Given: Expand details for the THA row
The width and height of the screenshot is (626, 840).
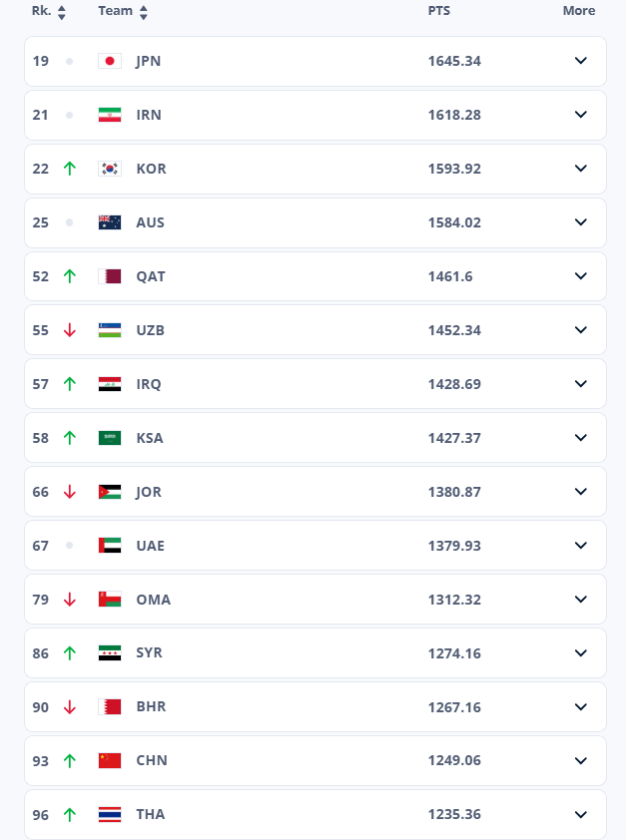Looking at the screenshot, I should click(x=581, y=815).
